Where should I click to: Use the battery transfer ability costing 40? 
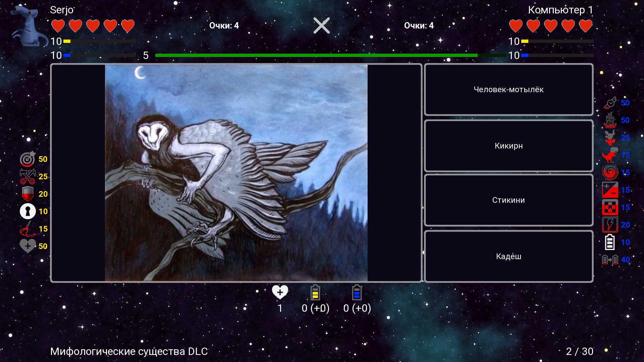point(610,260)
